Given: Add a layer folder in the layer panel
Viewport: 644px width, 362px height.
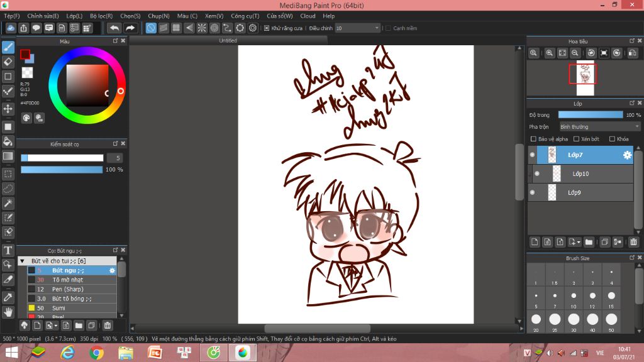Looking at the screenshot, I should coord(589,242).
